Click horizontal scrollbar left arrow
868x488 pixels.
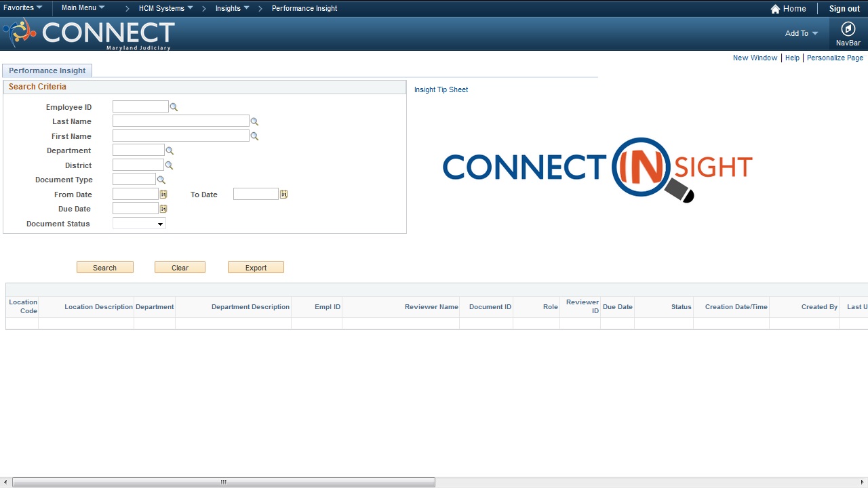pyautogui.click(x=5, y=483)
